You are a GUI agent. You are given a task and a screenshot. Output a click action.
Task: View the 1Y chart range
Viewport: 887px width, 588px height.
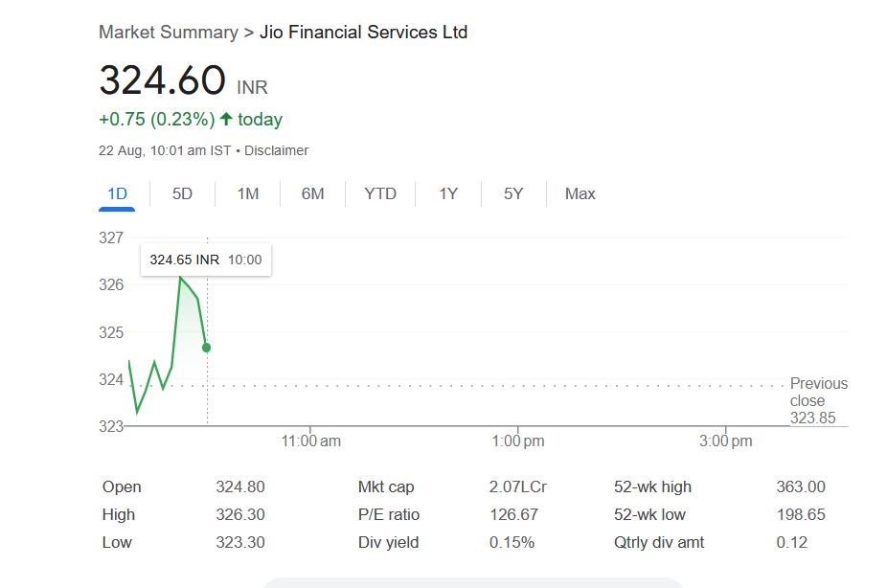pos(448,193)
